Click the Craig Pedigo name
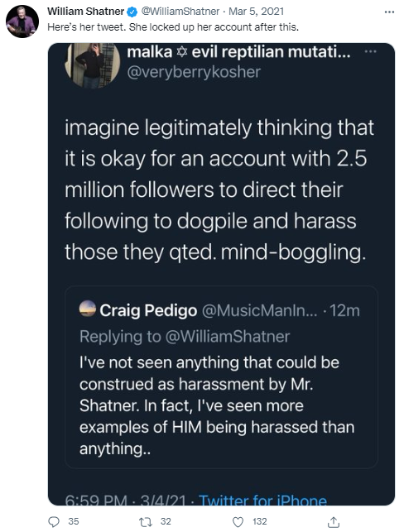The height and width of the screenshot is (532, 404). (x=148, y=310)
